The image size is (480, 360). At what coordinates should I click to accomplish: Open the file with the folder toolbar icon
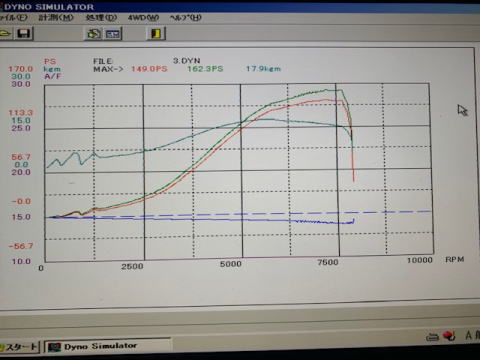point(5,33)
